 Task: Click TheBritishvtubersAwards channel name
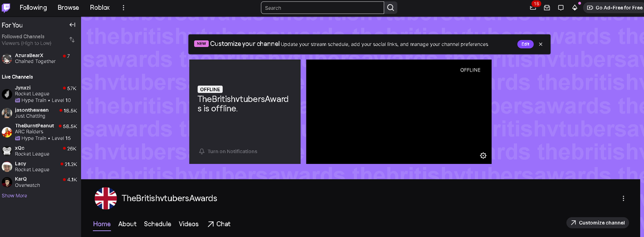170,198
